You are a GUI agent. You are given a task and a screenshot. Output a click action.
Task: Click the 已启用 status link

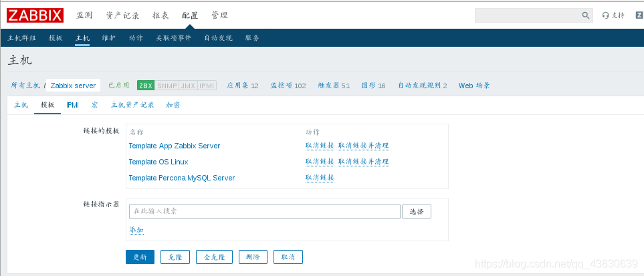118,86
